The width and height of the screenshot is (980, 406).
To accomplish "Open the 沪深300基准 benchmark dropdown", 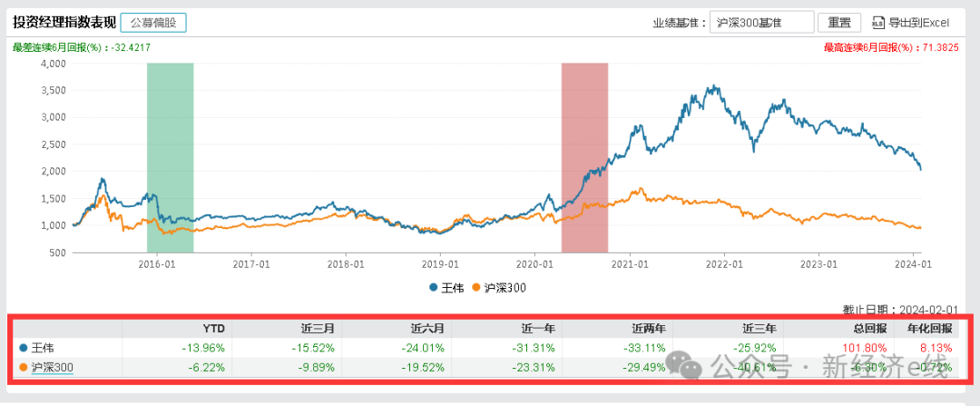I will (x=759, y=23).
